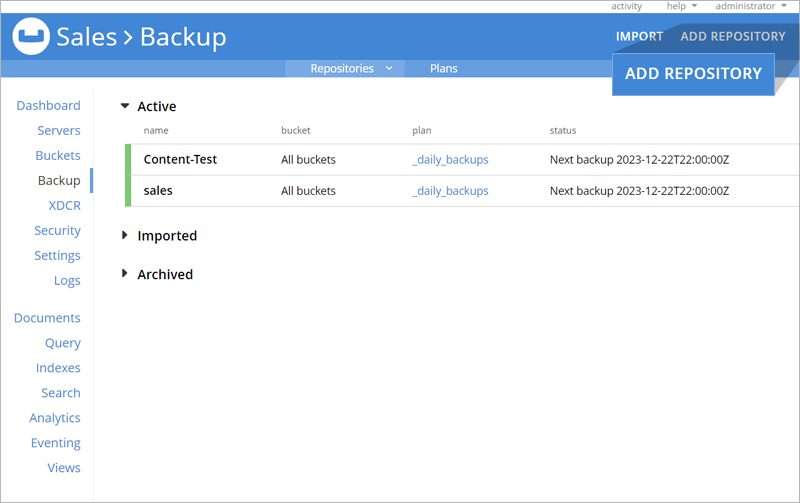Screen dimensions: 800x503
Task: Switch to the Plans tab
Action: [443, 68]
